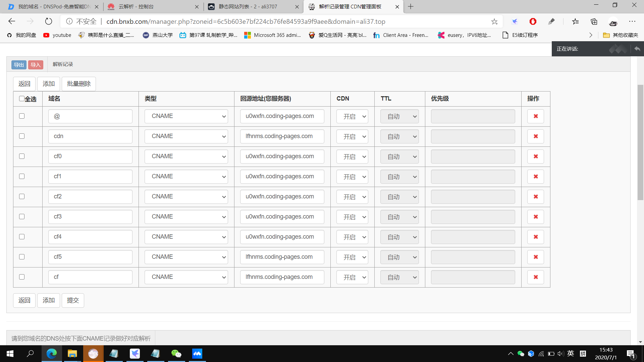
Task: Open WeChat from the taskbar
Action: pyautogui.click(x=176, y=354)
